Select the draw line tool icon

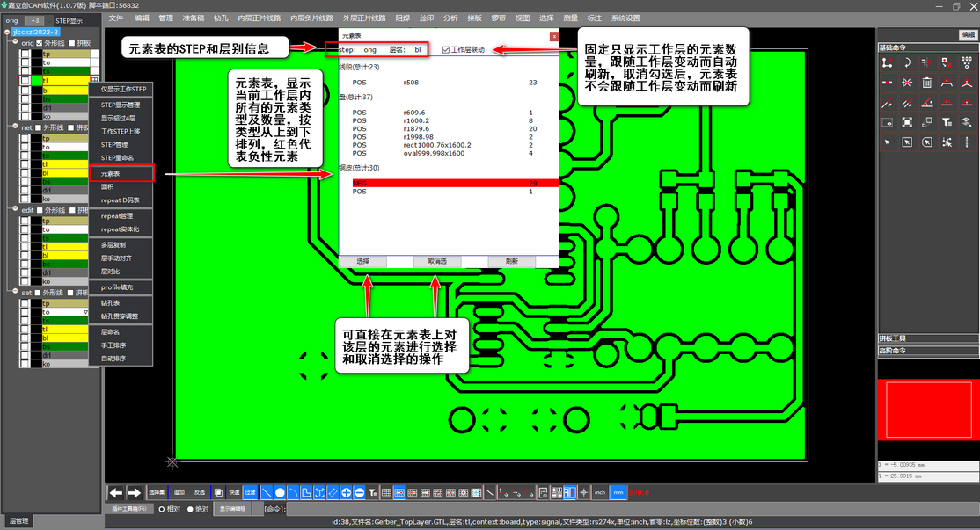coord(267,492)
